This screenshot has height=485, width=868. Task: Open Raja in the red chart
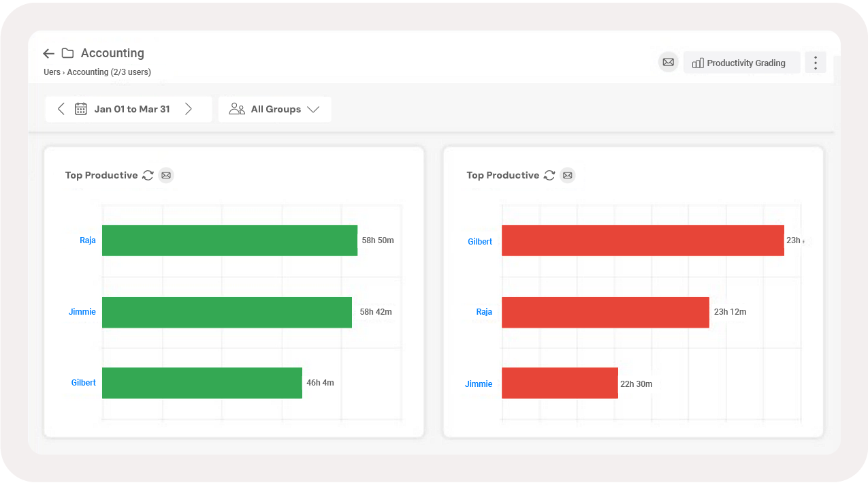(x=484, y=312)
